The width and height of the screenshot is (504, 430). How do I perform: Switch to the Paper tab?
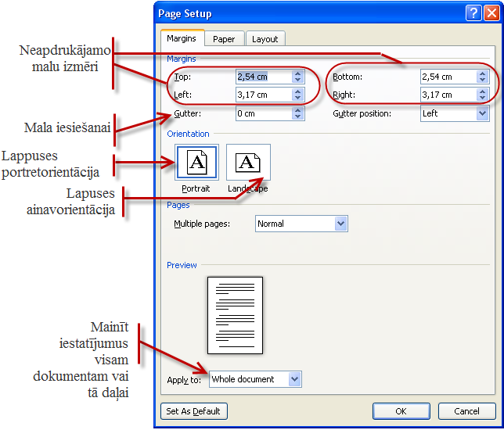point(224,38)
